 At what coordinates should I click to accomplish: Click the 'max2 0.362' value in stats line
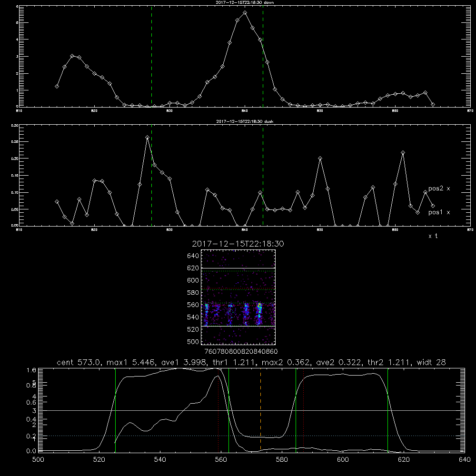tap(286, 362)
